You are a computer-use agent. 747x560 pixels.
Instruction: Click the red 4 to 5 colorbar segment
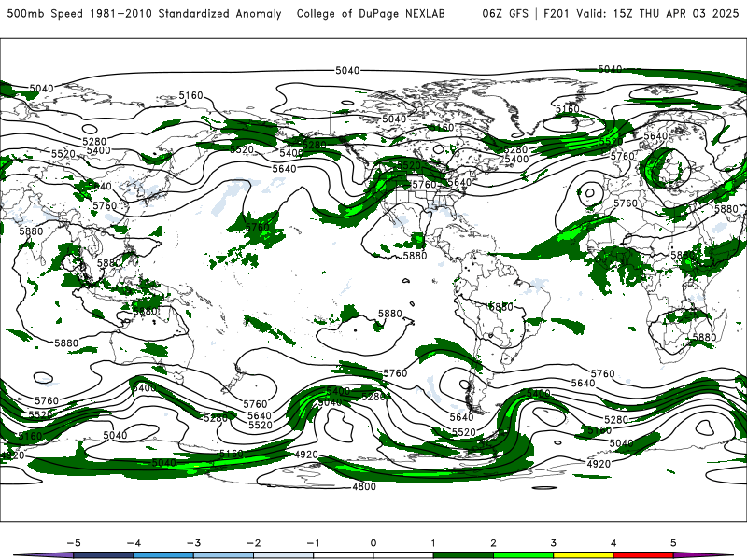(x=643, y=555)
